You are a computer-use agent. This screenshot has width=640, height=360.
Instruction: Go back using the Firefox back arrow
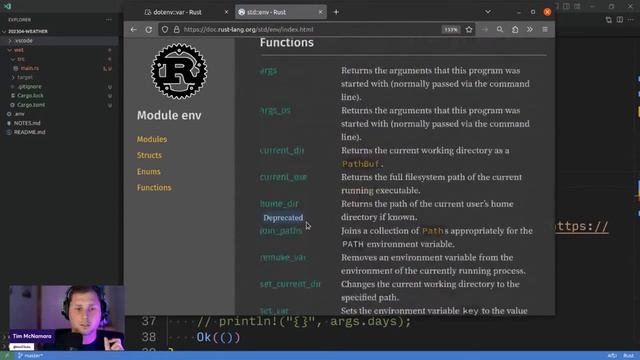(x=133, y=29)
